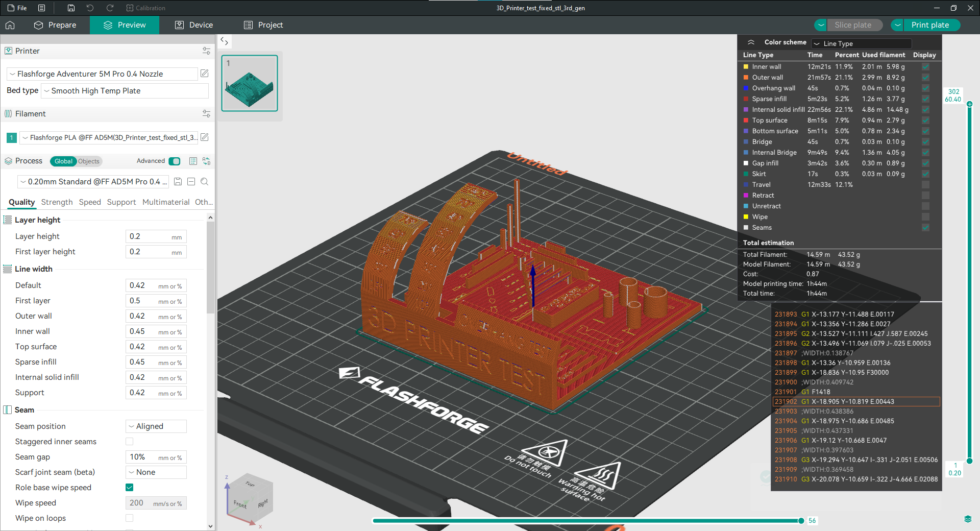Image resolution: width=980 pixels, height=531 pixels.
Task: Toggle Seams display checkbox
Action: coord(925,228)
